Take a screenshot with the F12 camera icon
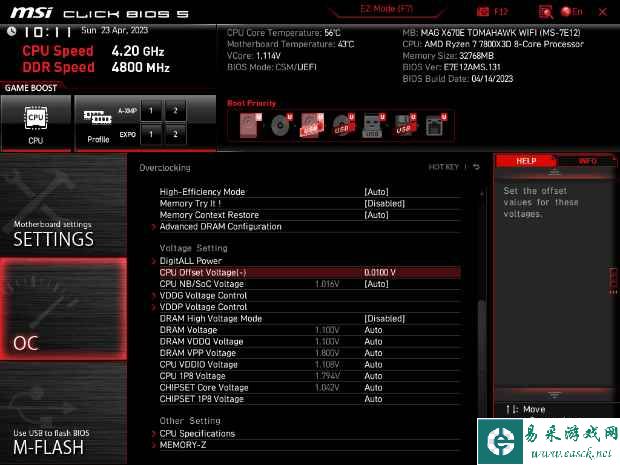620x465 pixels. click(x=483, y=12)
